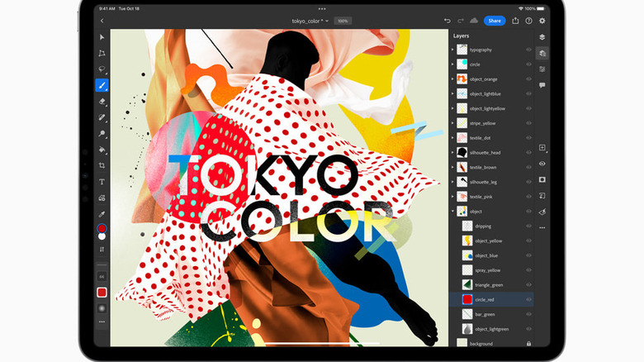644x362 pixels.
Task: Pick the Eyedropper tool
Action: tap(102, 213)
